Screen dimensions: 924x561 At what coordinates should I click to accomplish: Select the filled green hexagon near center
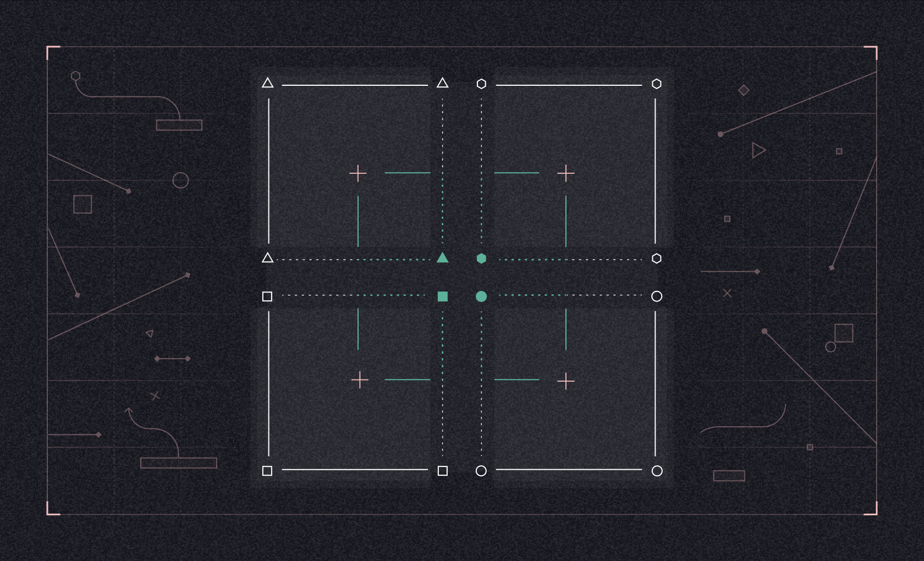coord(481,257)
